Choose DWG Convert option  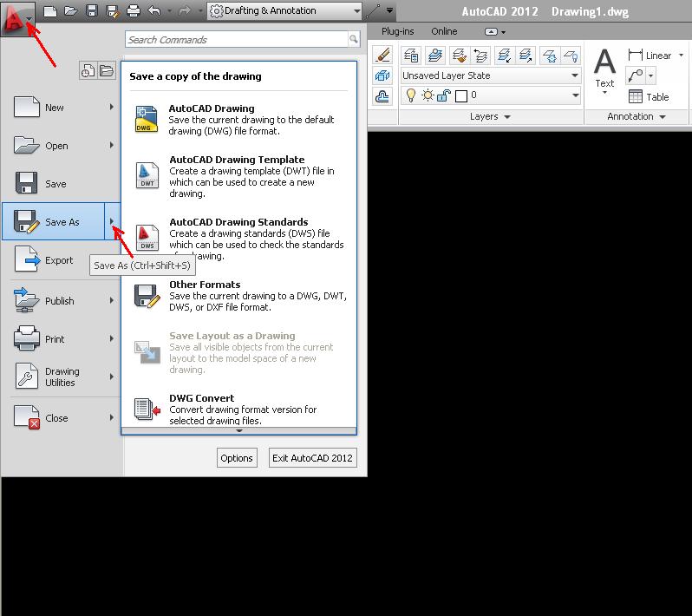[238, 410]
